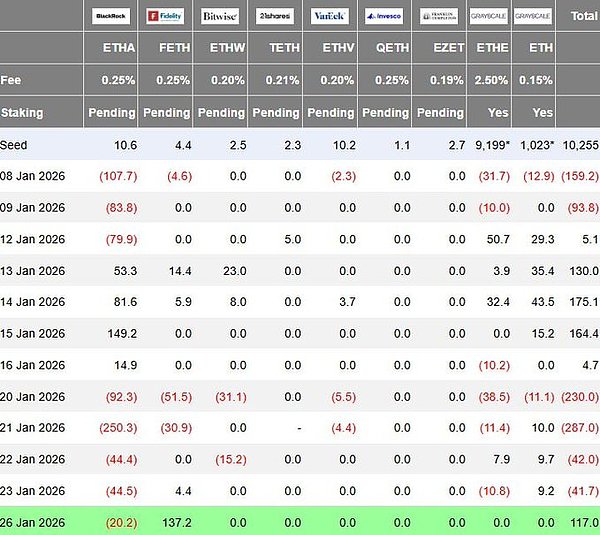Click the Fidelity logo
The width and height of the screenshot is (600, 535).
click(x=165, y=16)
